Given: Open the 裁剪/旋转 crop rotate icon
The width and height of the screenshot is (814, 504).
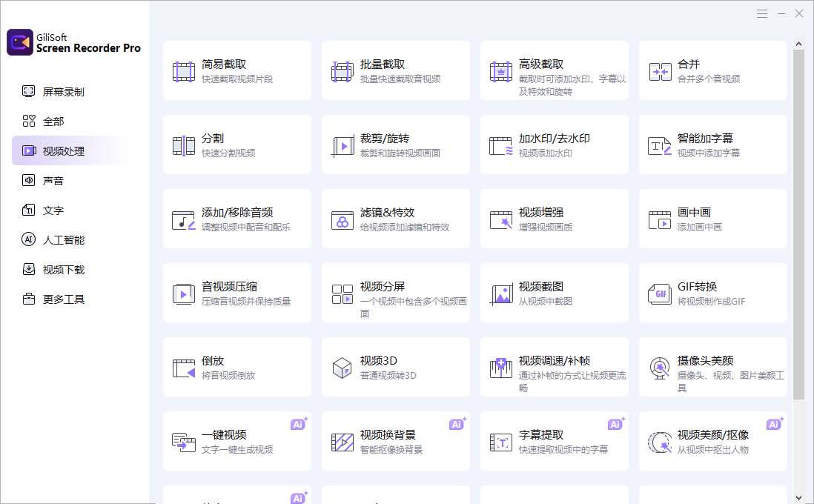Looking at the screenshot, I should [343, 146].
